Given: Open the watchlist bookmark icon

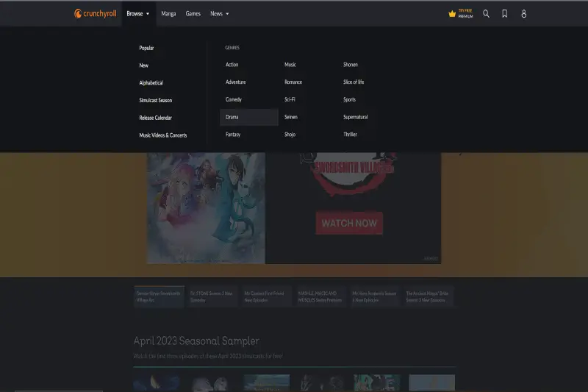Looking at the screenshot, I should coord(505,14).
